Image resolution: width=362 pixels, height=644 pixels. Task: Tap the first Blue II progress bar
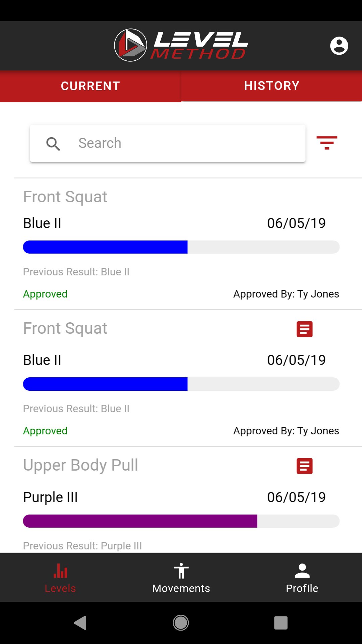tap(181, 247)
